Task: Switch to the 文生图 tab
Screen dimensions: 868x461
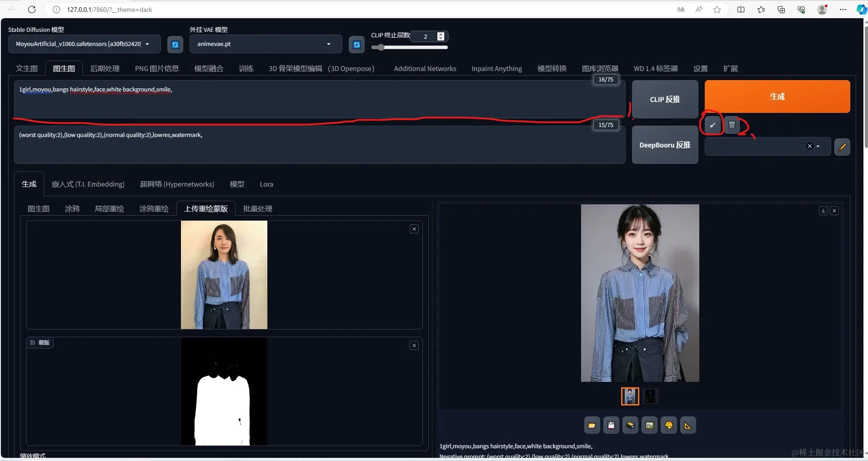Action: tap(27, 68)
